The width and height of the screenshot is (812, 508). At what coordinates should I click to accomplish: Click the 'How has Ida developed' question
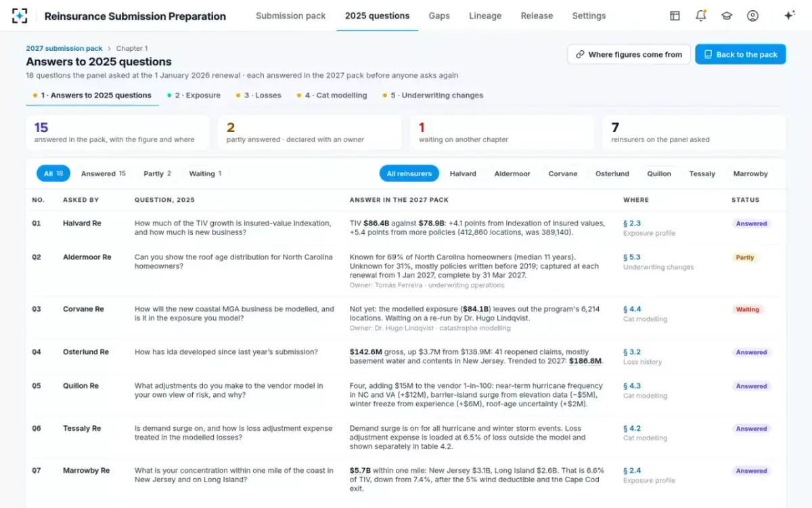coord(226,352)
